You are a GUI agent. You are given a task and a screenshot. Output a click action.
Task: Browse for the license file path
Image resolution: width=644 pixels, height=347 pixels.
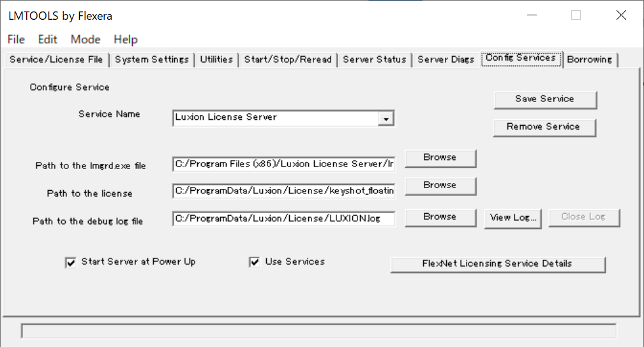coord(440,186)
